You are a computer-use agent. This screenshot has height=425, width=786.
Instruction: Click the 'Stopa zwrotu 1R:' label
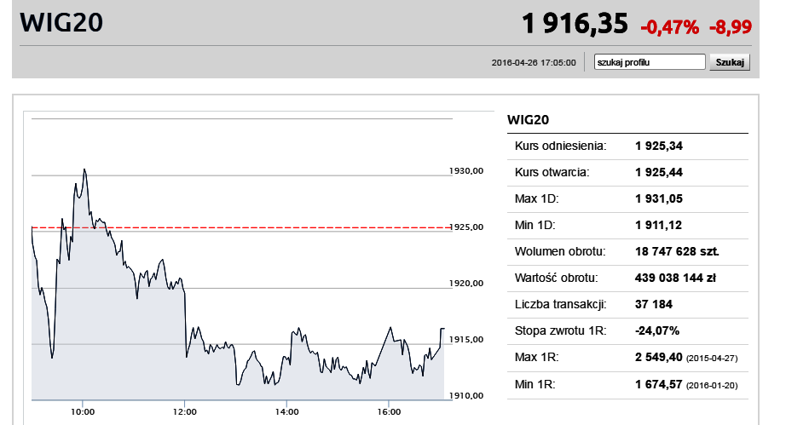coord(560,331)
